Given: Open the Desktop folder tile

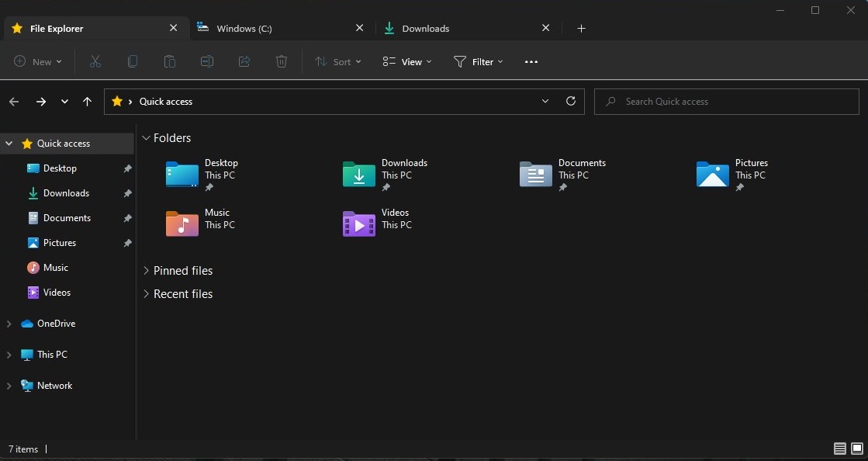Looking at the screenshot, I should pos(202,175).
